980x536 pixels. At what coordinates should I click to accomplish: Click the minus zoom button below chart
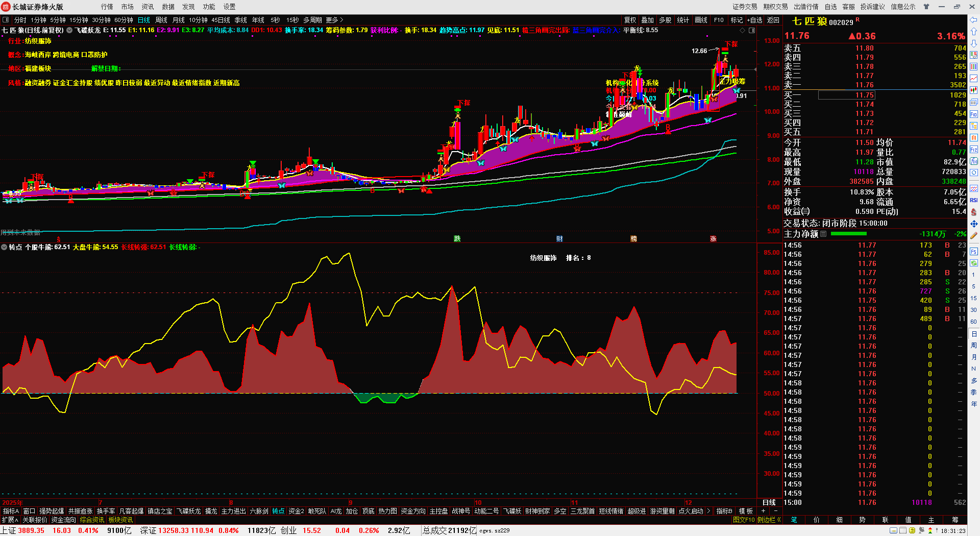776,511
